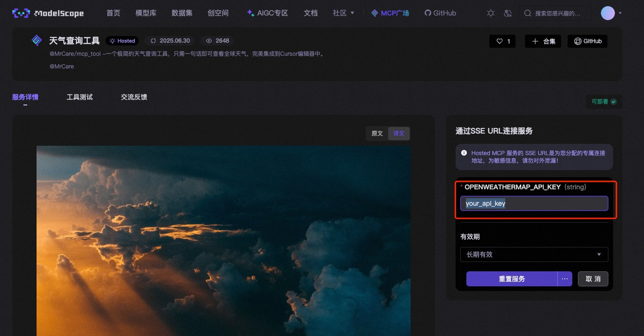
Task: Expand the 社区 dropdown menu
Action: point(344,13)
